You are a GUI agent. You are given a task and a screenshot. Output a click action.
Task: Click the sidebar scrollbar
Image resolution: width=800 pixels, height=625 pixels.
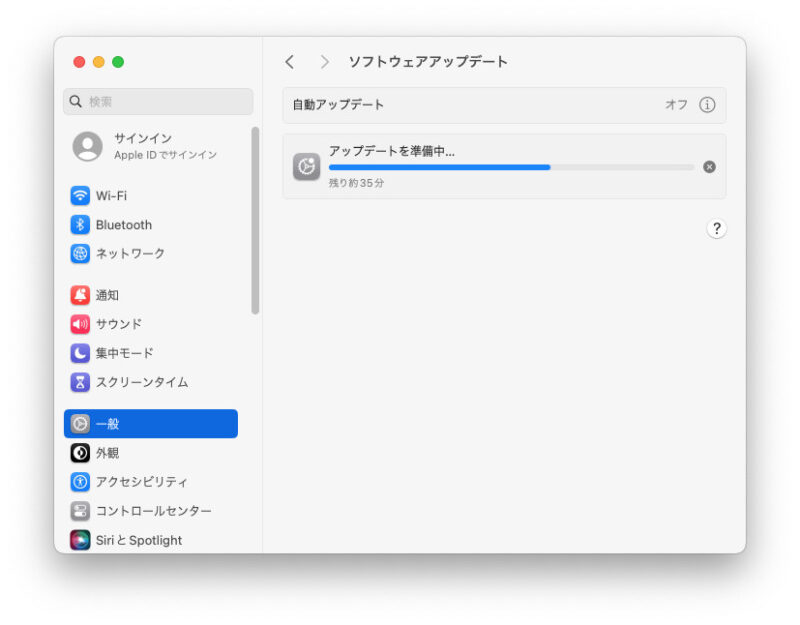(255, 220)
